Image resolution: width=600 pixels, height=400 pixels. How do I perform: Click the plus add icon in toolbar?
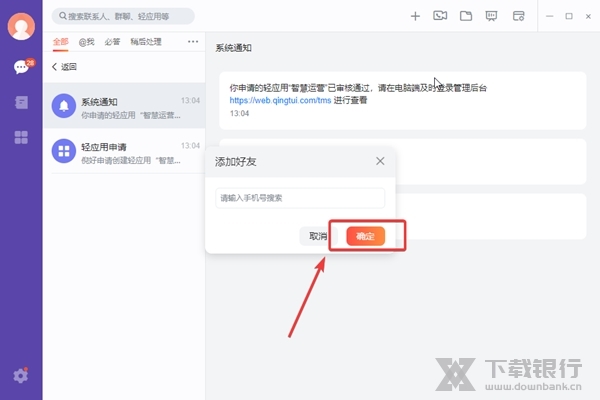coord(415,16)
